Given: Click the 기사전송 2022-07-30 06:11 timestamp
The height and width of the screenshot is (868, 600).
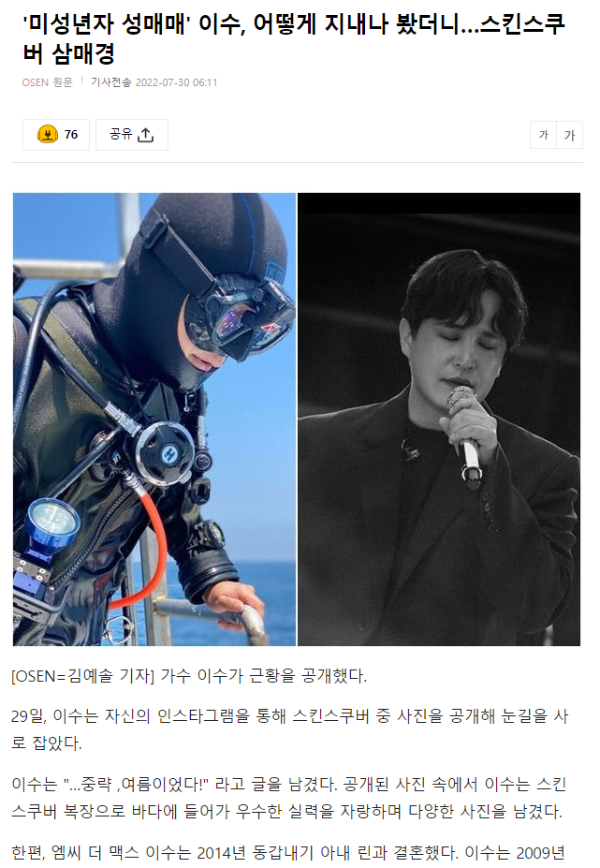Looking at the screenshot, I should click(154, 82).
